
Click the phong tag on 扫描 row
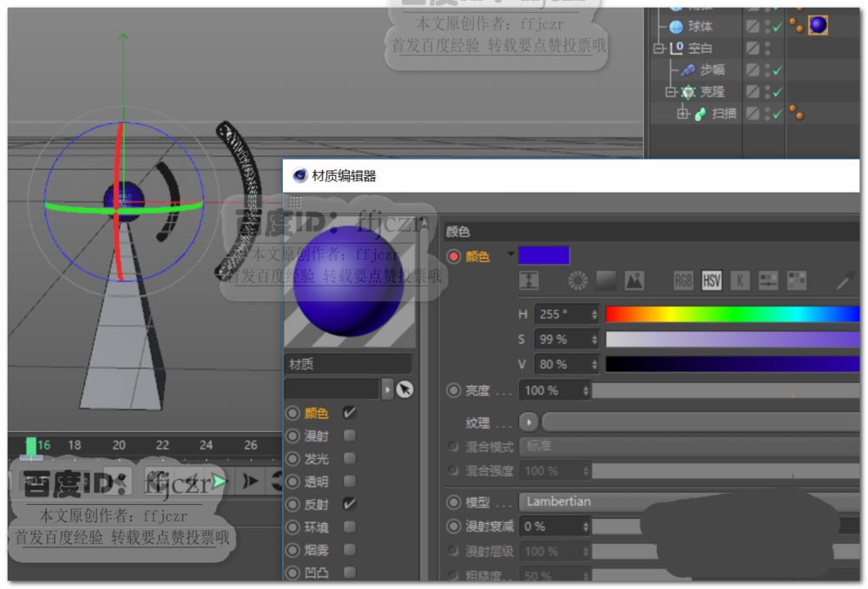tap(797, 112)
